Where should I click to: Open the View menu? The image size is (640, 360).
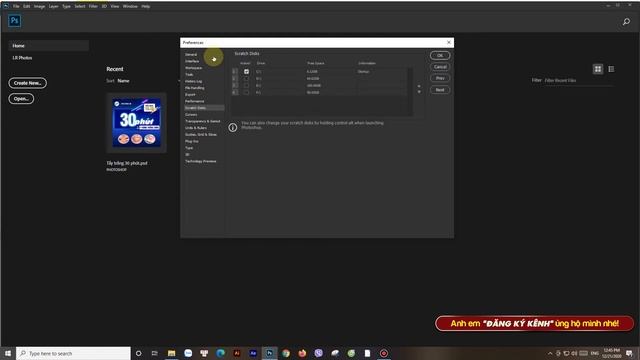click(115, 6)
